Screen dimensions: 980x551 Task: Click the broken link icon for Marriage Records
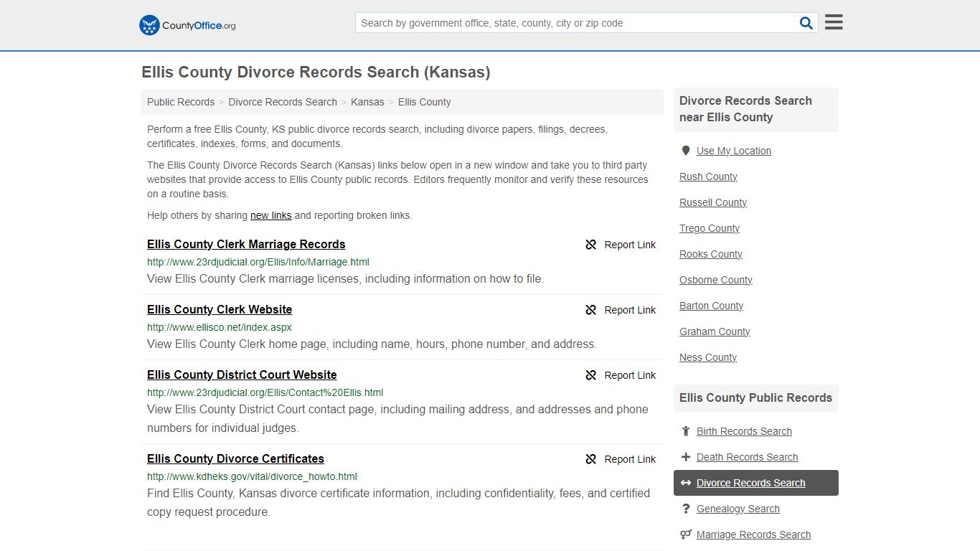click(x=591, y=245)
